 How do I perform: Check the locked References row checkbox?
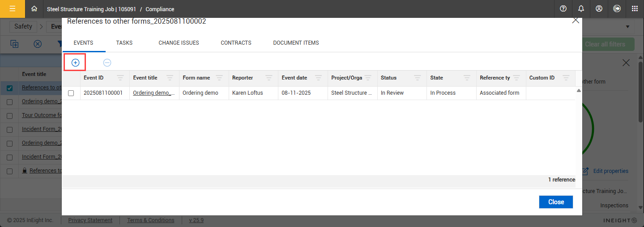pyautogui.click(x=9, y=171)
